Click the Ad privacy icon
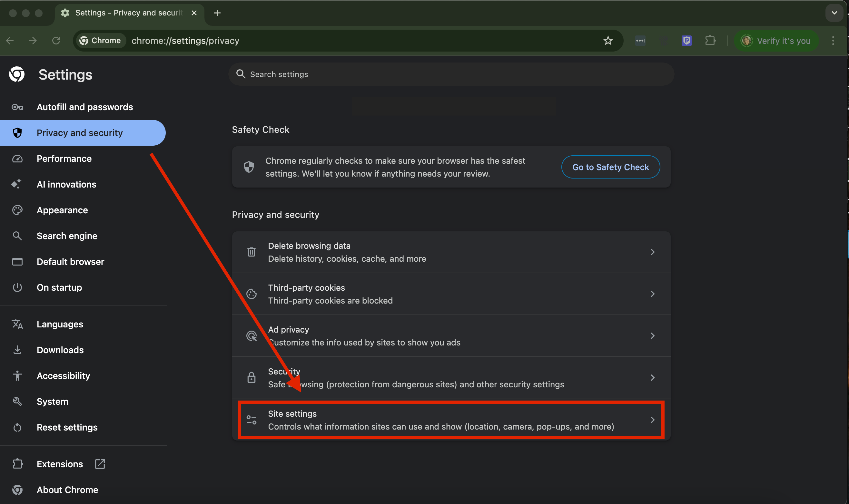 252,336
